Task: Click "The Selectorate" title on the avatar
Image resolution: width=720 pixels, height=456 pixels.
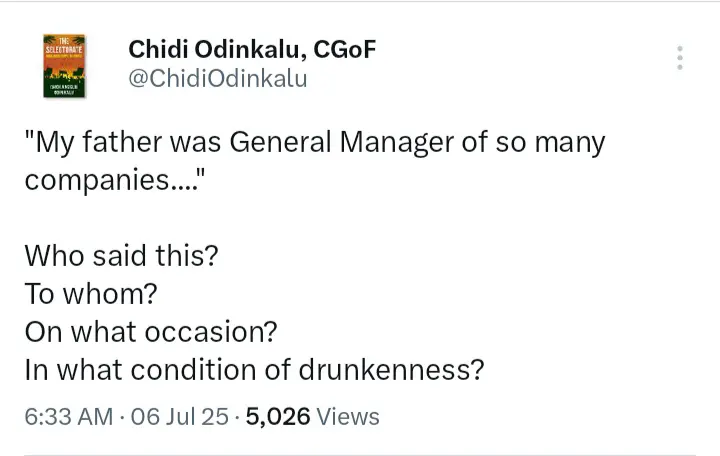Action: 64,46
